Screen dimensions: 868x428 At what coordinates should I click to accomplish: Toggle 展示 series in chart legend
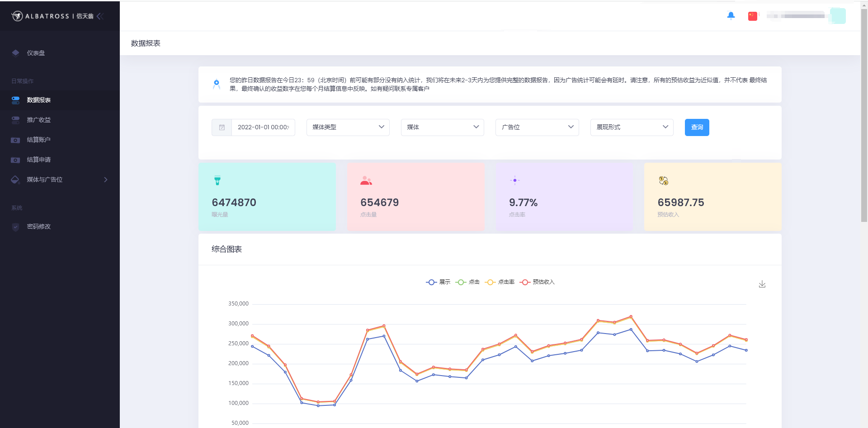tap(438, 282)
